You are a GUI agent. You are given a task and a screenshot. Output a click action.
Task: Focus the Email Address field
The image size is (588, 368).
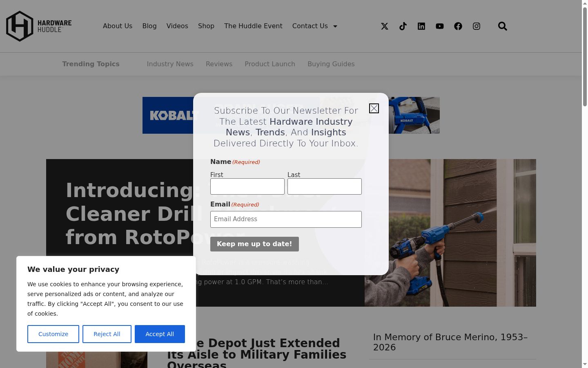point(286,219)
